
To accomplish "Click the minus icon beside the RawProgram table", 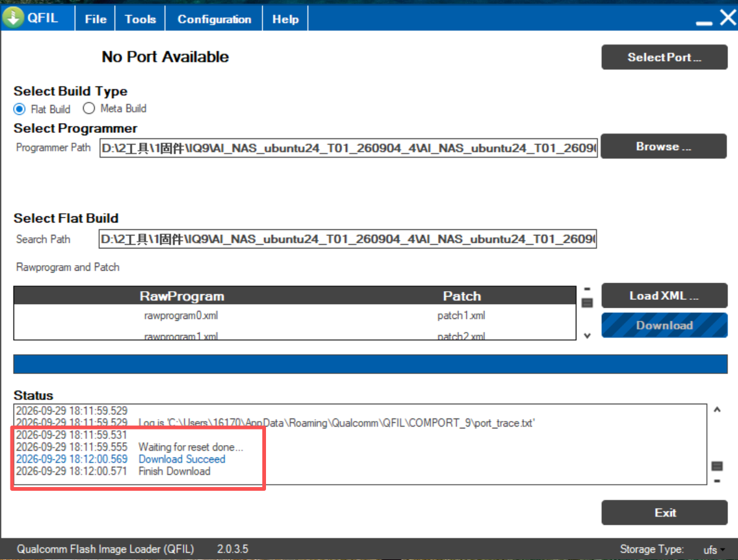I will pyautogui.click(x=587, y=289).
